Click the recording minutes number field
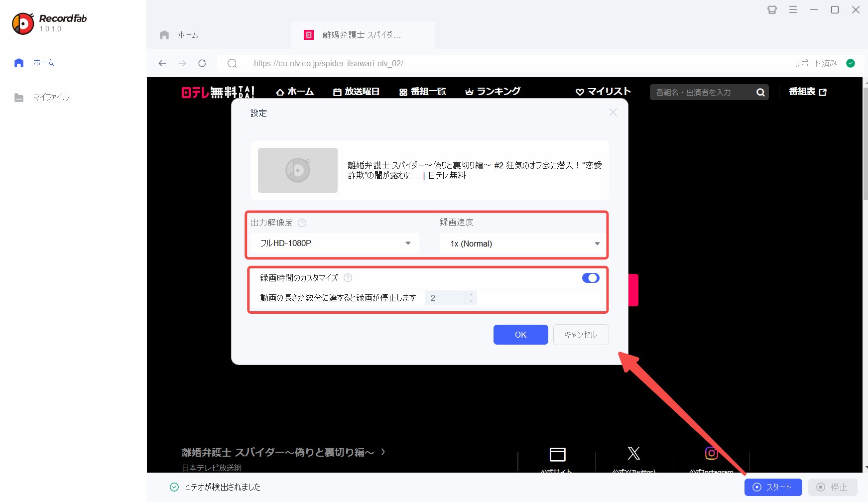The height and width of the screenshot is (502, 868). [445, 298]
